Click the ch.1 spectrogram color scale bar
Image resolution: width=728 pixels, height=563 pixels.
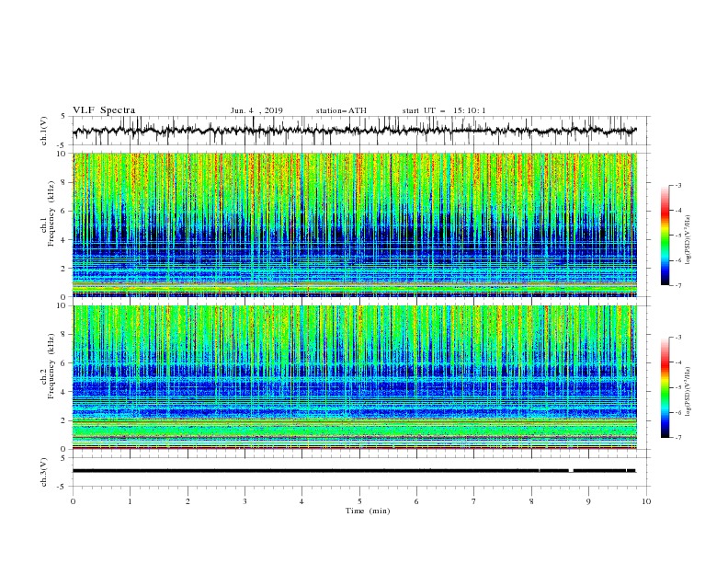tap(665, 236)
